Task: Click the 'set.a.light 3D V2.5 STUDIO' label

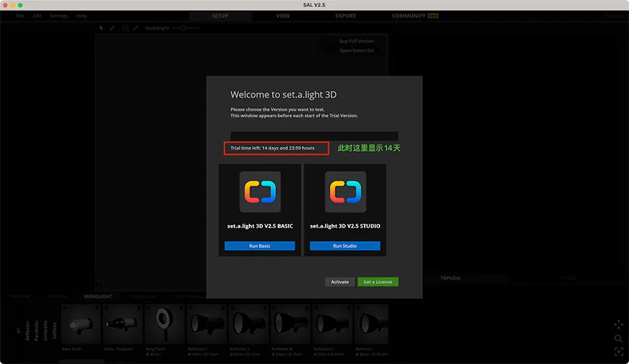Action: coord(345,226)
